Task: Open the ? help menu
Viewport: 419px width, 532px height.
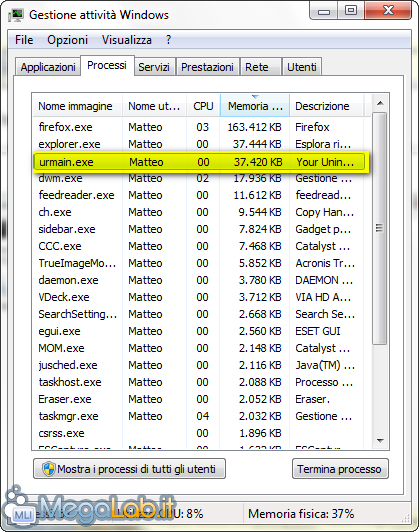Action: [169, 40]
